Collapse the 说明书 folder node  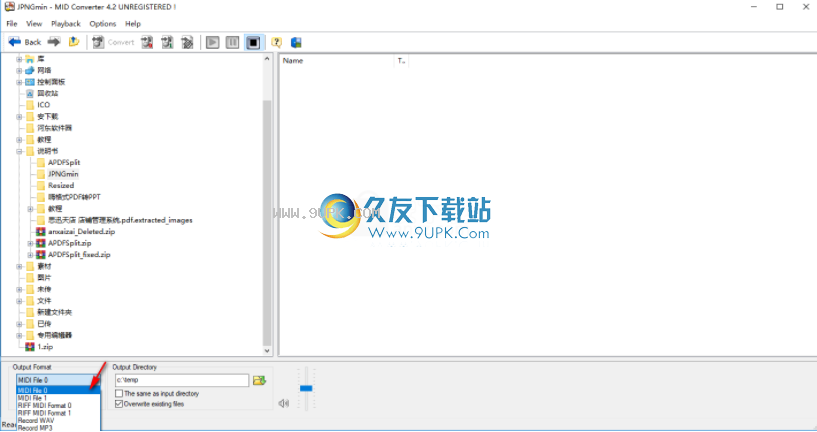(19, 151)
